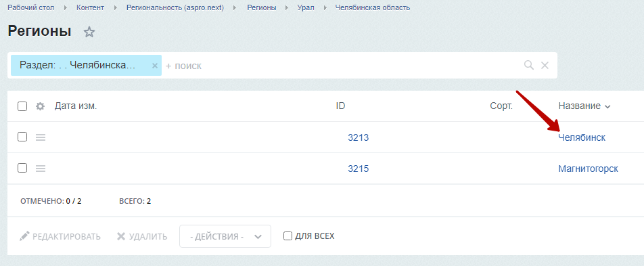Open the Челябинск region link

click(x=582, y=137)
